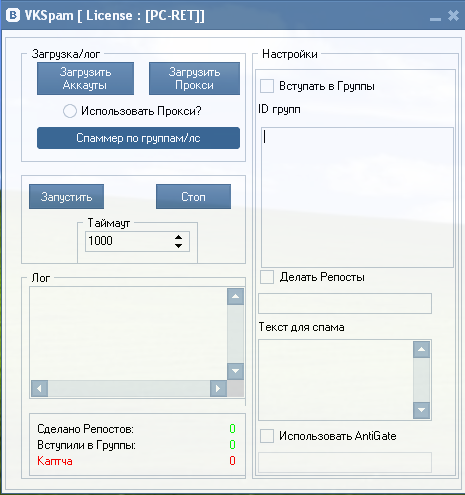
Task: Click the Настройки group title
Action: [290, 54]
